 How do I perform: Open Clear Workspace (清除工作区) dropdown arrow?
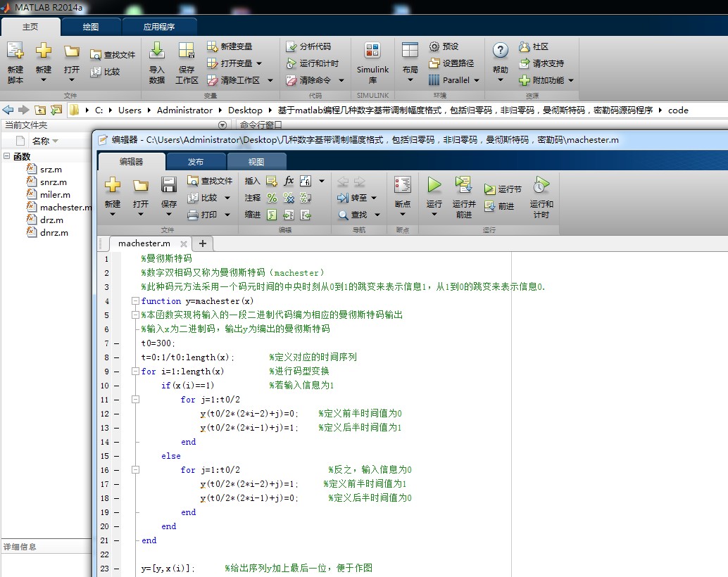(x=270, y=80)
